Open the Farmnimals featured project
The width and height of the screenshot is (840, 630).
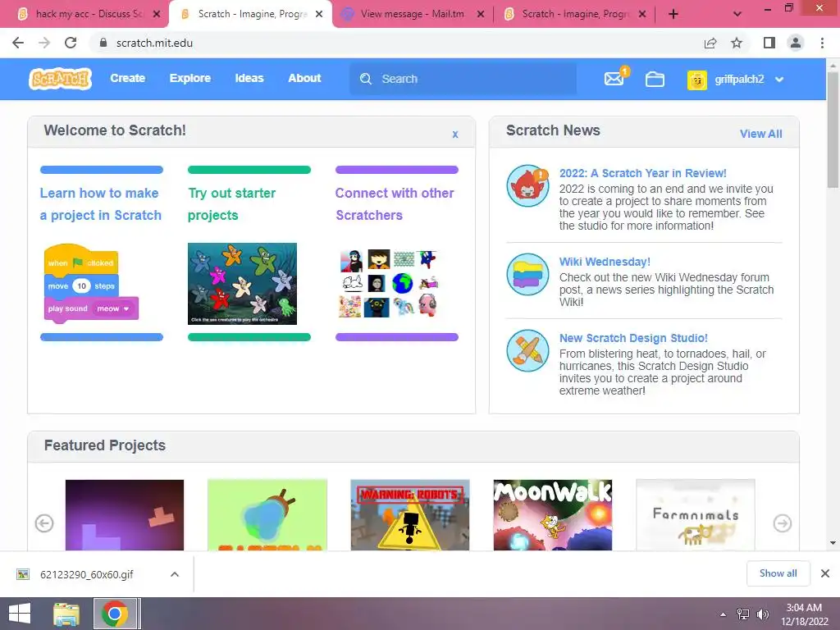click(696, 515)
